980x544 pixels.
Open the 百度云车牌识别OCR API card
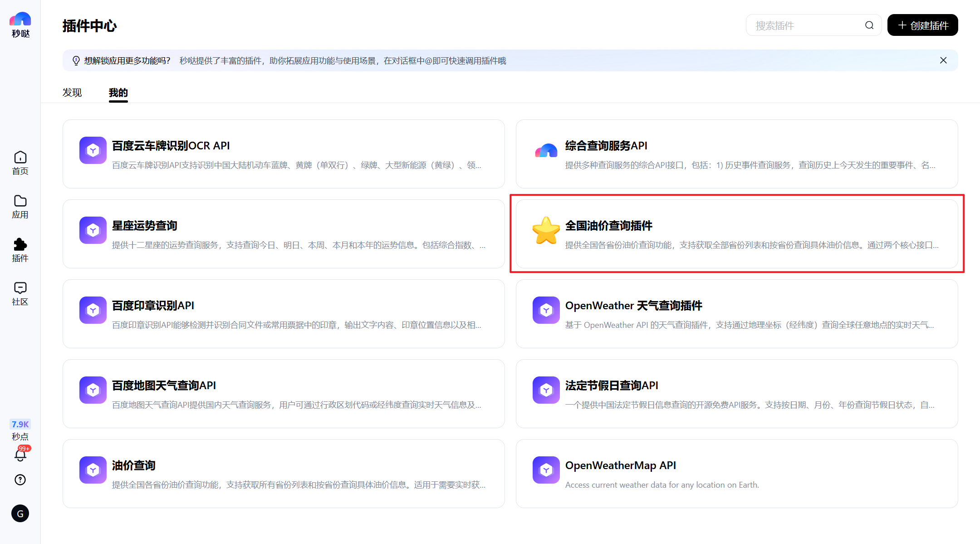click(x=284, y=154)
